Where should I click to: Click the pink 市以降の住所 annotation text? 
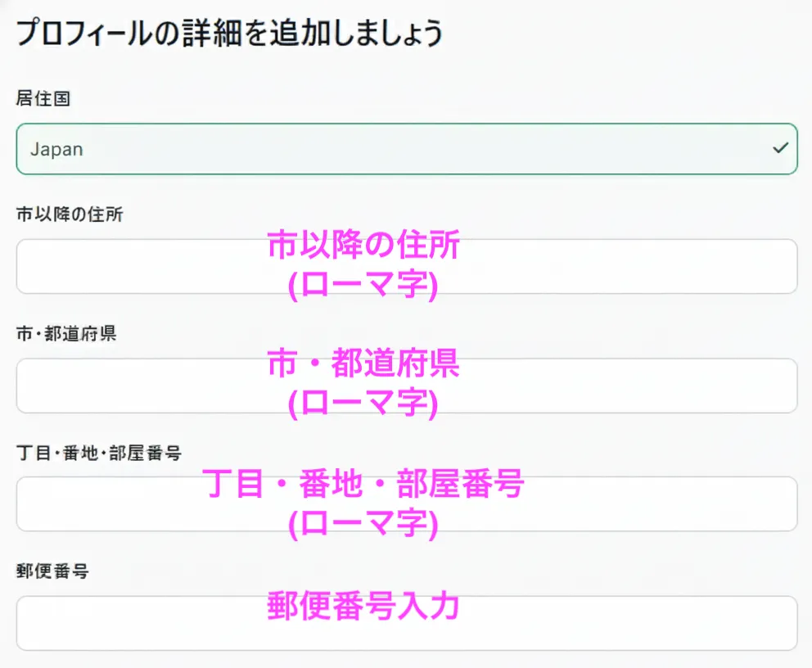[x=363, y=247]
